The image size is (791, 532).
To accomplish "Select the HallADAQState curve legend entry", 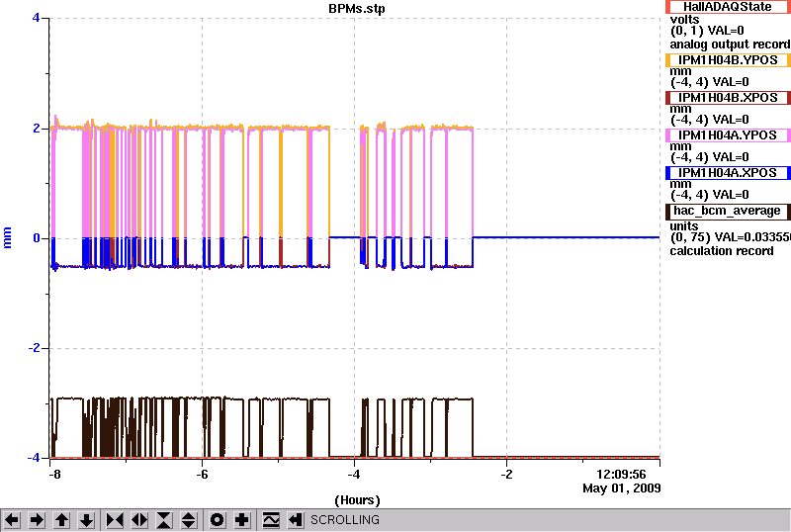I will (728, 7).
